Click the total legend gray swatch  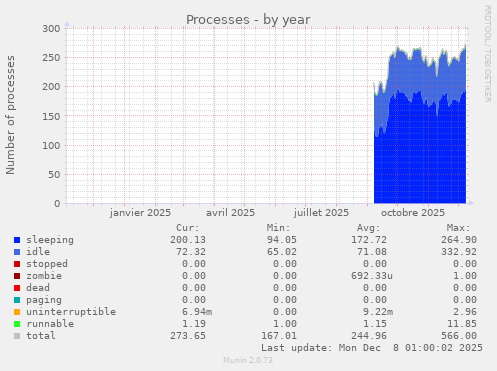pyautogui.click(x=17, y=336)
